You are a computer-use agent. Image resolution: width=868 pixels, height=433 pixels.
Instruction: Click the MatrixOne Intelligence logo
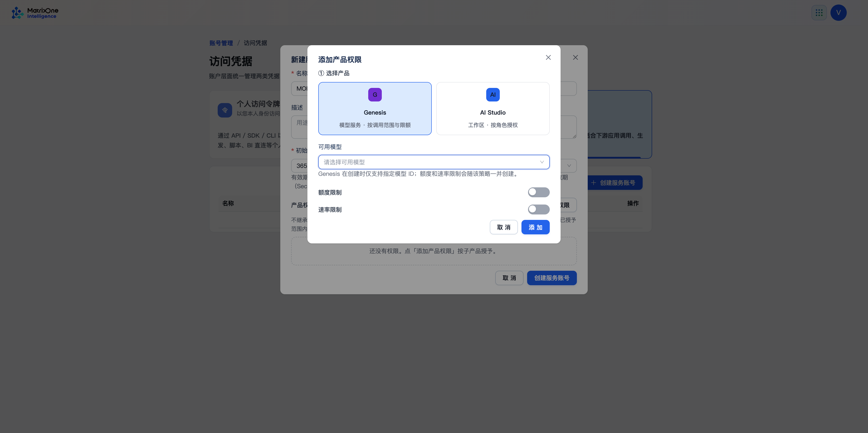(x=35, y=13)
